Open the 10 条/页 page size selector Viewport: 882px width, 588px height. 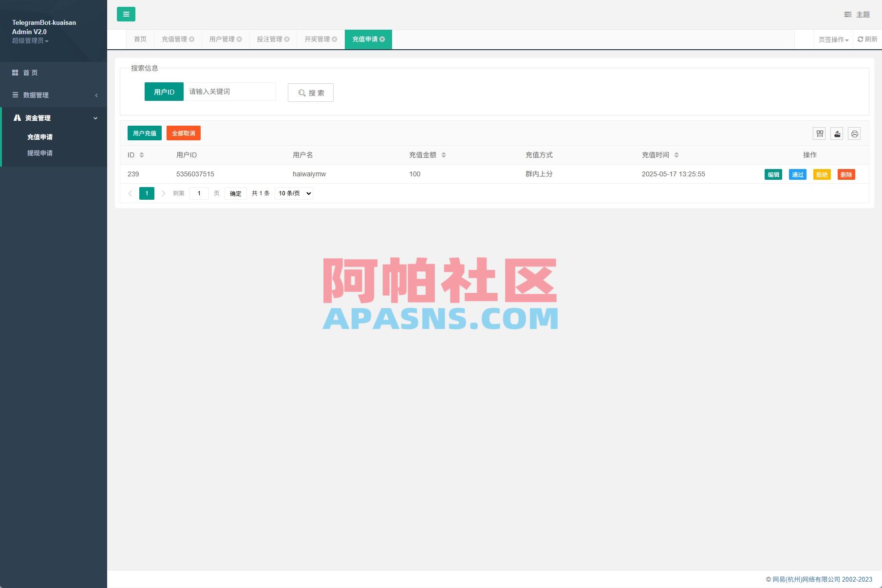(293, 193)
